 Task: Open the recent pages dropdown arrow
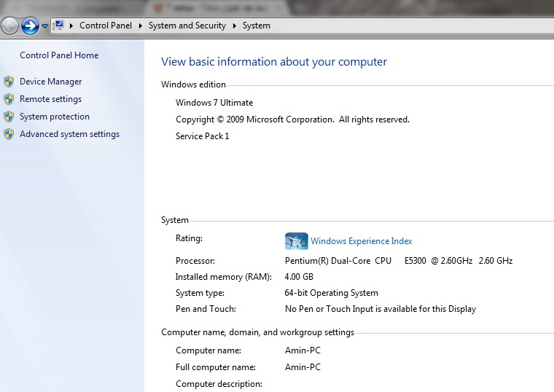pyautogui.click(x=45, y=26)
